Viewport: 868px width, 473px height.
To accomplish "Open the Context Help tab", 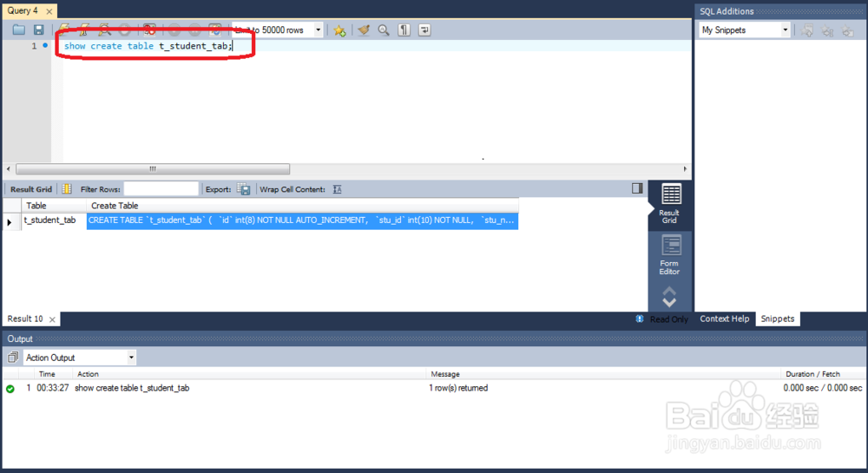I will [724, 319].
